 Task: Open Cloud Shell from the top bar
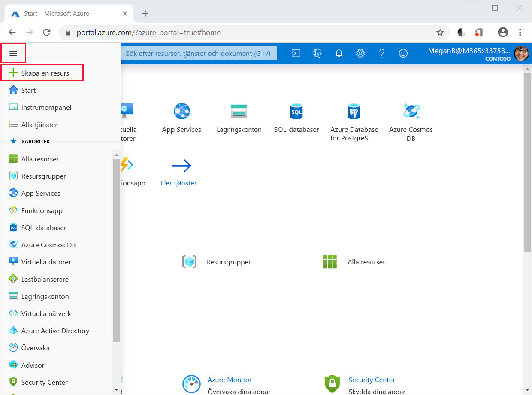[x=296, y=53]
